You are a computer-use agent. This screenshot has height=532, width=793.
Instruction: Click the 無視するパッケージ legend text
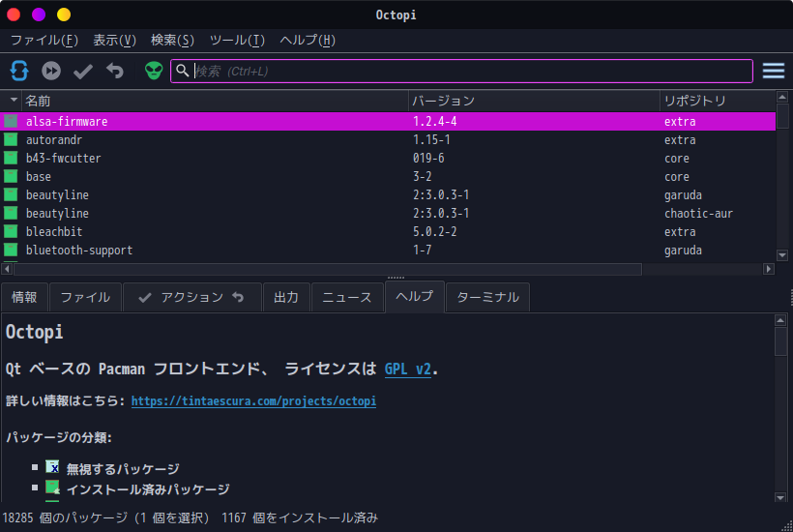pyautogui.click(x=123, y=469)
